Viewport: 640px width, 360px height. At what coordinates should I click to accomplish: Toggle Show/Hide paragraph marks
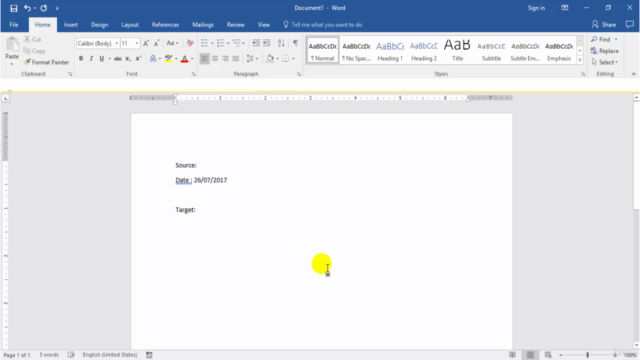tap(295, 43)
